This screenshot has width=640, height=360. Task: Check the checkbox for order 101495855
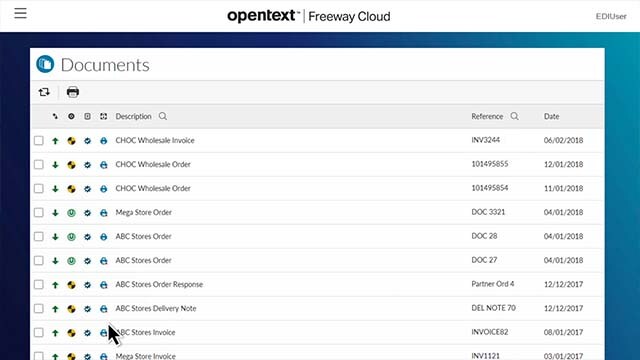pyautogui.click(x=39, y=164)
